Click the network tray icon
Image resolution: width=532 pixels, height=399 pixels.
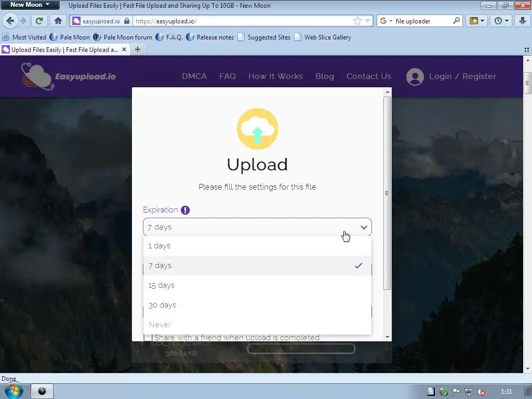tap(469, 392)
